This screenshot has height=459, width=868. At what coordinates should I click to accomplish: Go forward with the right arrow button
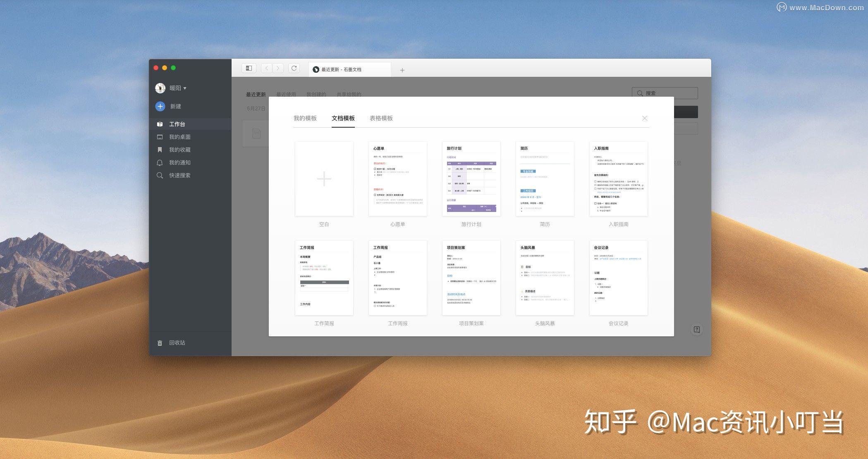278,68
